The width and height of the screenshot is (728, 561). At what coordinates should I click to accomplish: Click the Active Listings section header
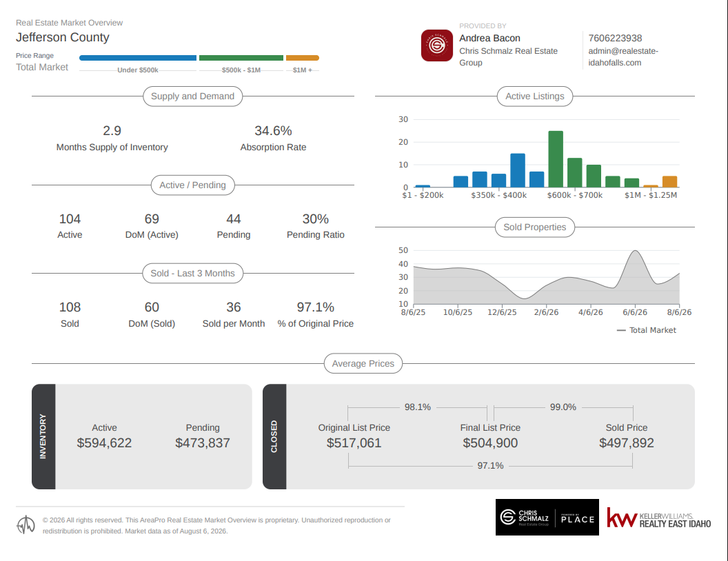(x=535, y=96)
